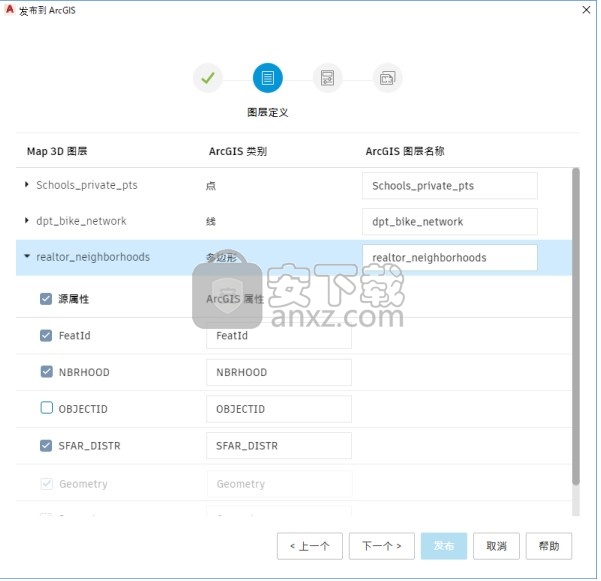601x581 pixels.
Task: Click the Map 3D 图层 column header
Action: coord(57,151)
